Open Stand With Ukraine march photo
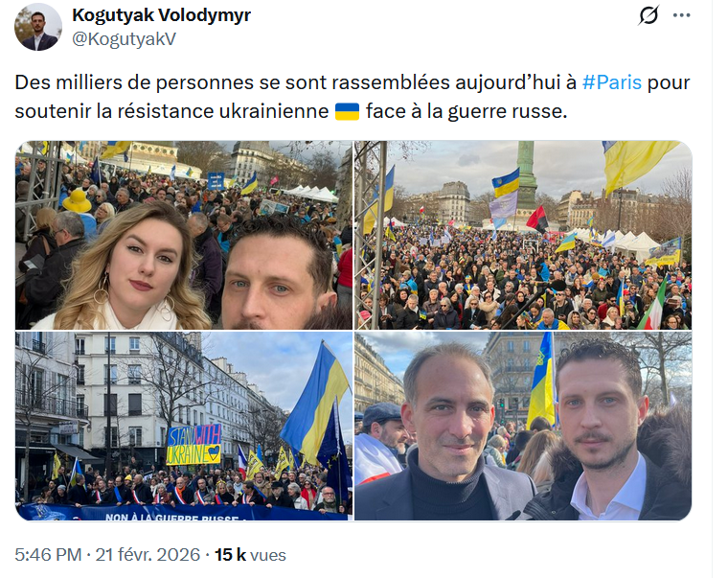 click(183, 426)
